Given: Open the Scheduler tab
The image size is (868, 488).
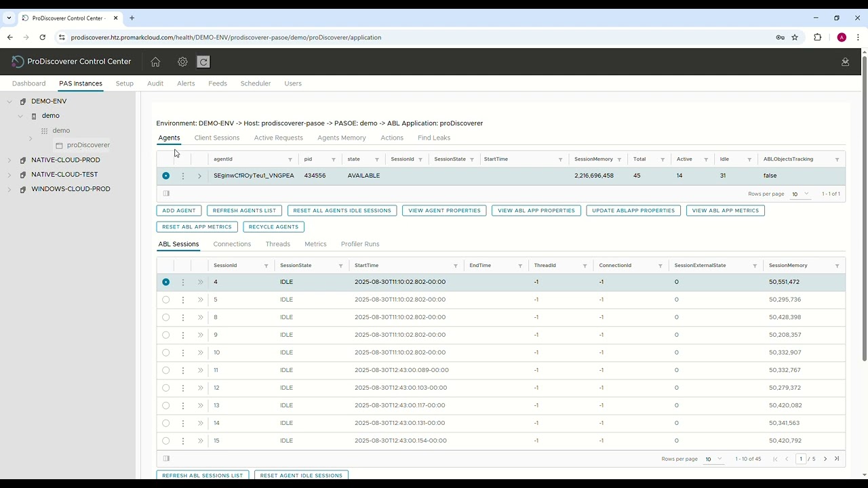Looking at the screenshot, I should [x=256, y=83].
